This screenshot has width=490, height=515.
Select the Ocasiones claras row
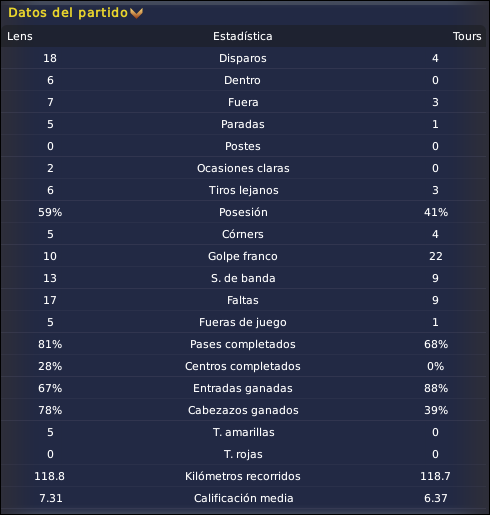243,168
